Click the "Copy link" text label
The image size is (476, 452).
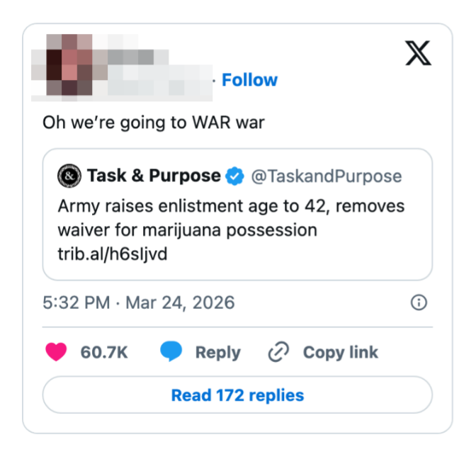pyautogui.click(x=340, y=352)
